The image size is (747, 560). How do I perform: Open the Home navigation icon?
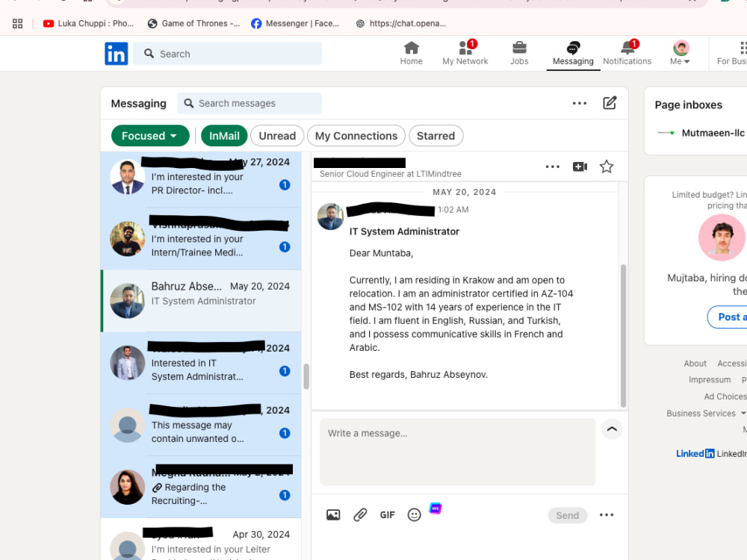pos(411,53)
